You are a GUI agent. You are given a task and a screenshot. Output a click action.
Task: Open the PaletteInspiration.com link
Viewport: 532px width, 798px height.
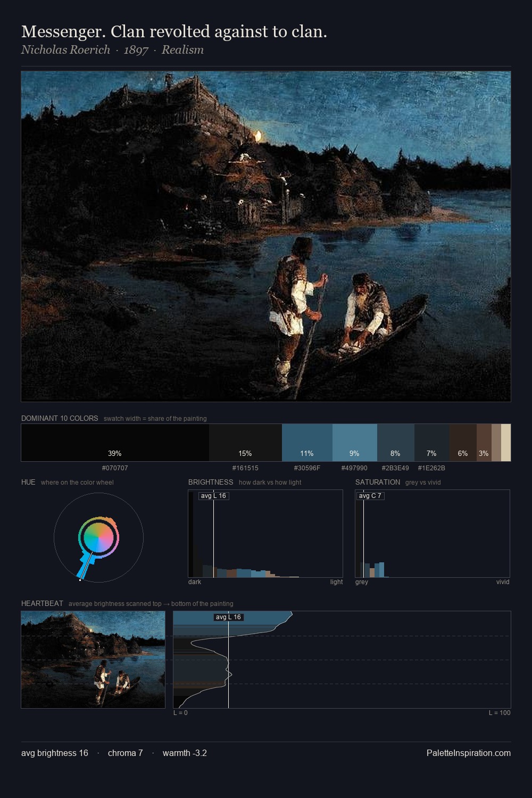pos(469,753)
